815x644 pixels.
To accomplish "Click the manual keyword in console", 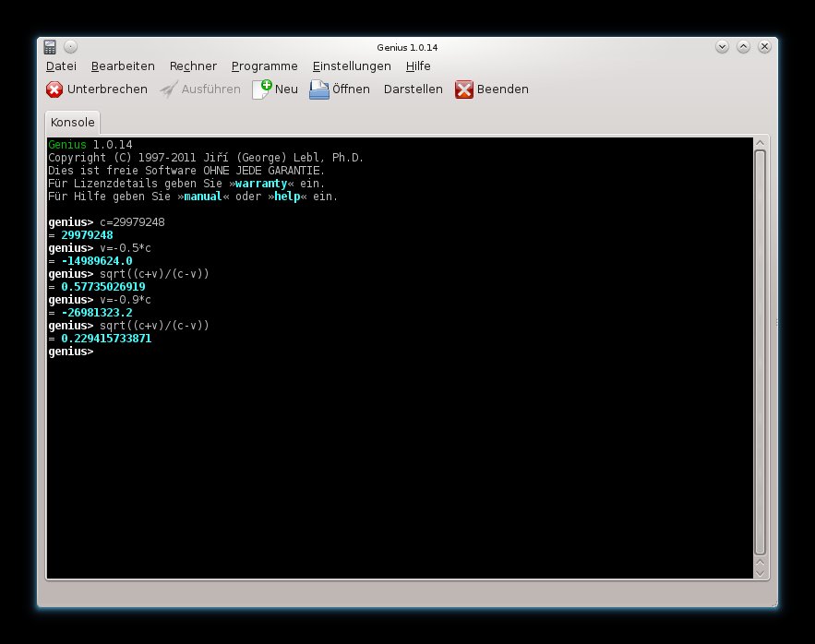I will (203, 197).
